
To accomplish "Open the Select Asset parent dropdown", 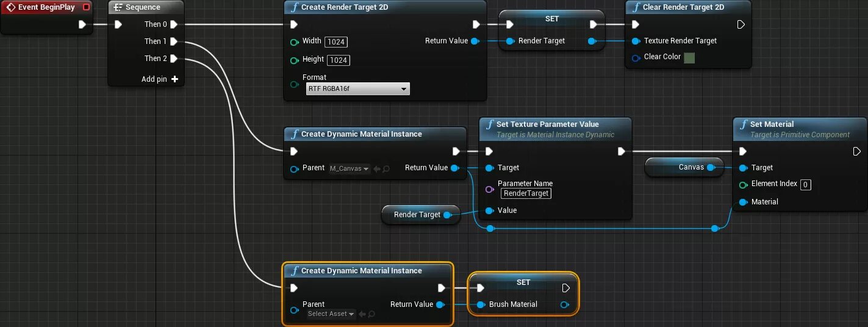I will tap(331, 314).
